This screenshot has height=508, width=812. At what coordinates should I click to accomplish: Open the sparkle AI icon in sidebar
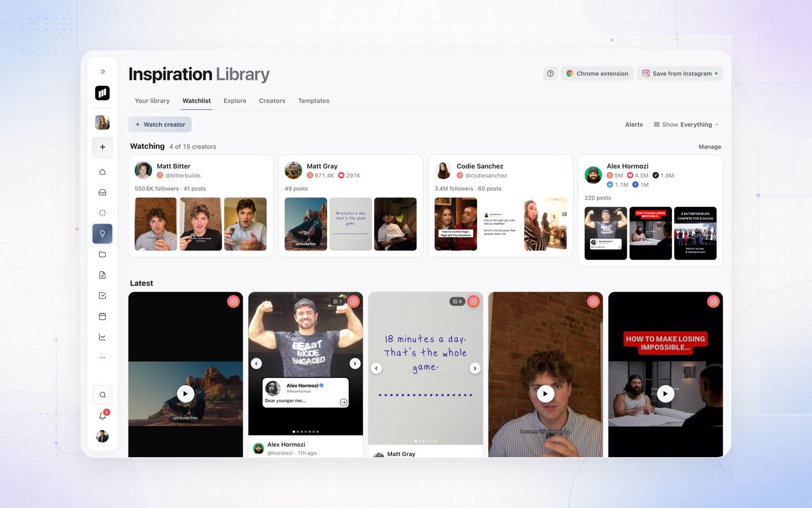[x=103, y=213]
